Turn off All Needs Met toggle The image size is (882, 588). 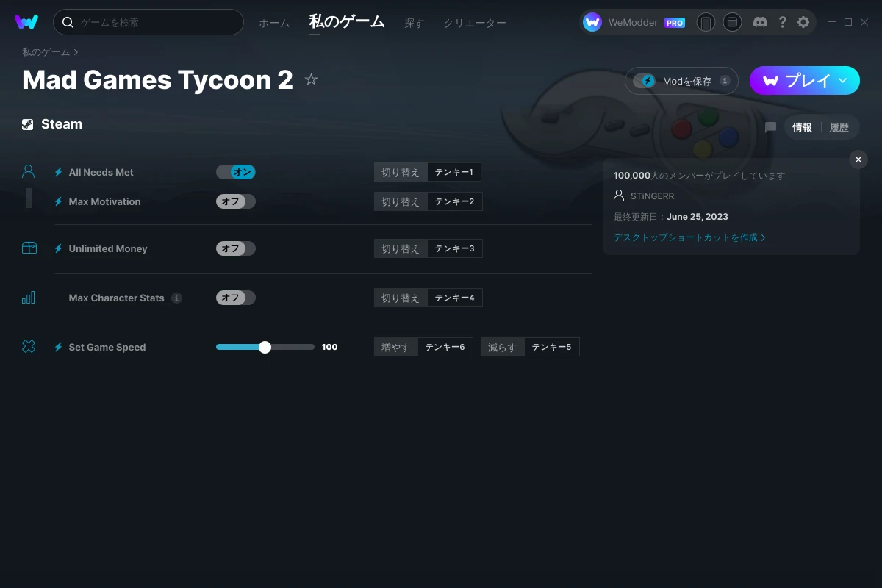point(236,172)
